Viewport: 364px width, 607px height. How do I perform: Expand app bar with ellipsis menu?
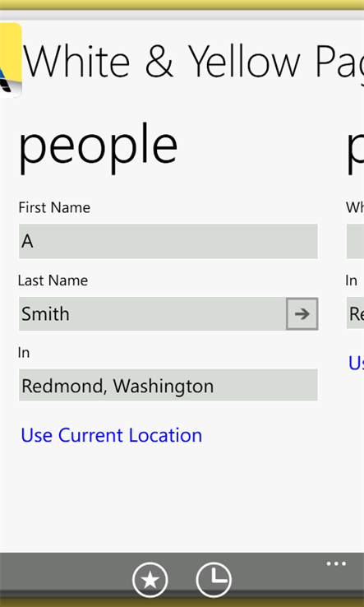tap(336, 563)
